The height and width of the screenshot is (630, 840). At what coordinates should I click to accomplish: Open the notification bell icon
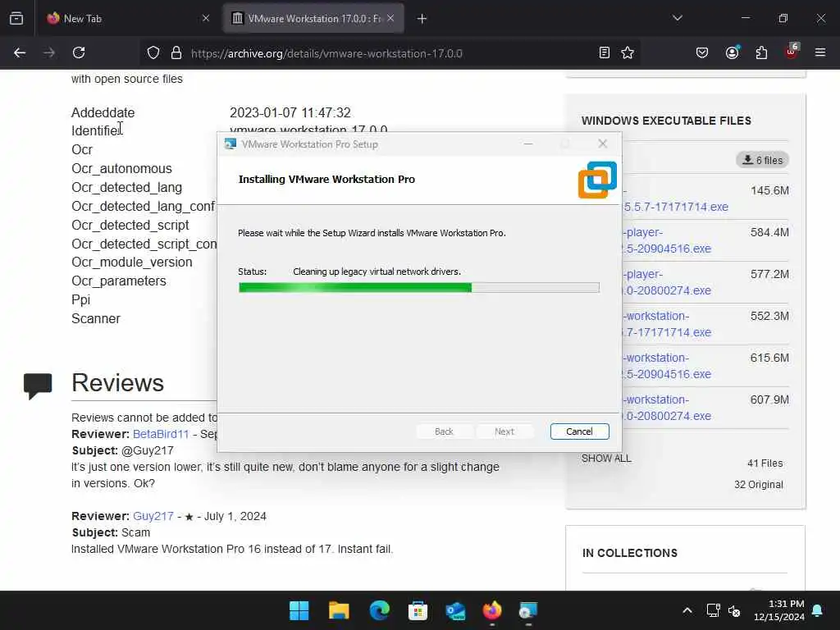[x=818, y=610]
